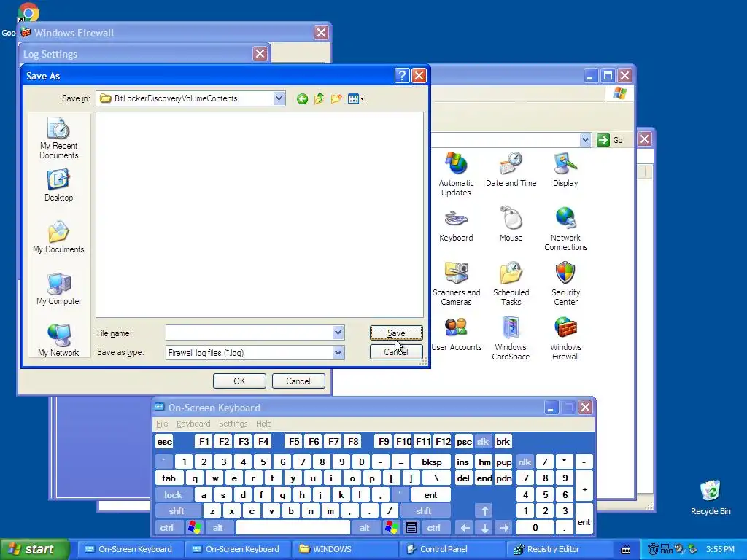747x560 pixels.
Task: Open Mouse icon in Control Panel
Action: pos(511,225)
